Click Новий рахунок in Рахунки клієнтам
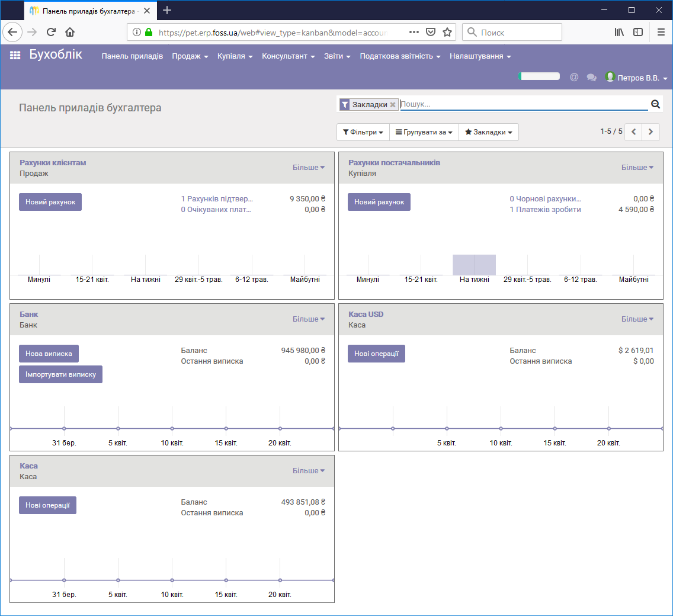 click(50, 202)
